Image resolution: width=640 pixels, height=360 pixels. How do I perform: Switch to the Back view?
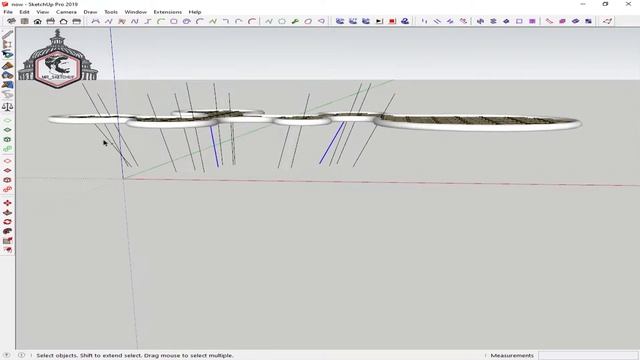tap(64, 21)
